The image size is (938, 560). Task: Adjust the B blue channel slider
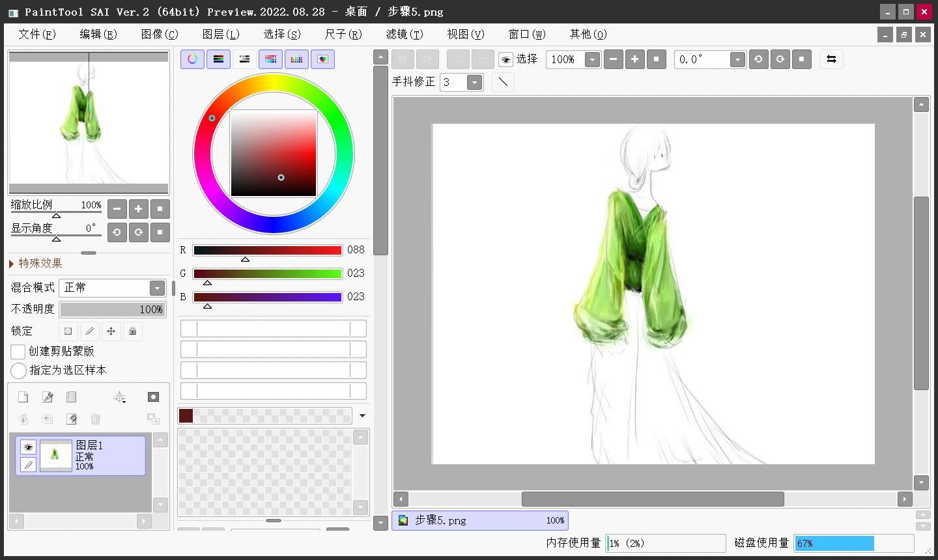click(x=268, y=298)
